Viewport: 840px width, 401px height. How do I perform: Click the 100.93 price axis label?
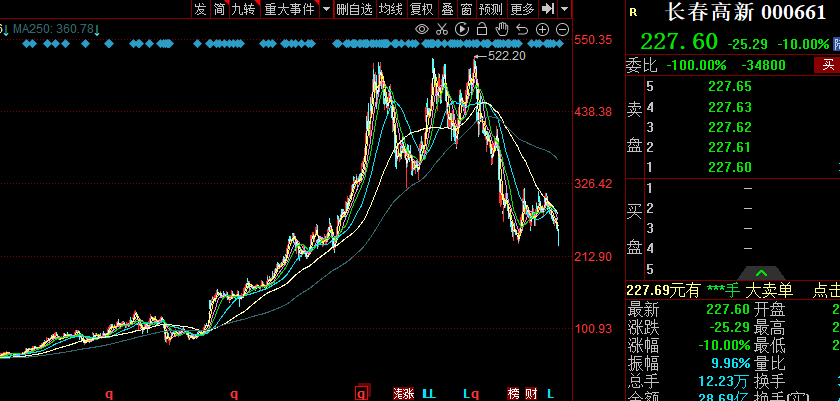[592, 329]
